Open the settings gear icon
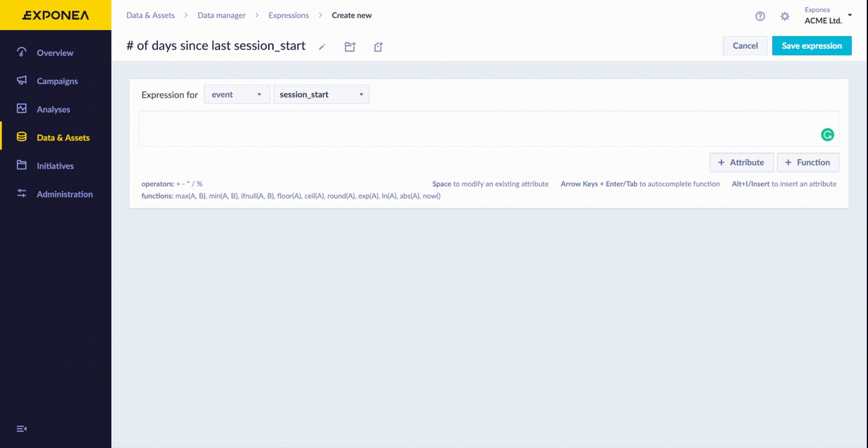868x448 pixels. (785, 16)
